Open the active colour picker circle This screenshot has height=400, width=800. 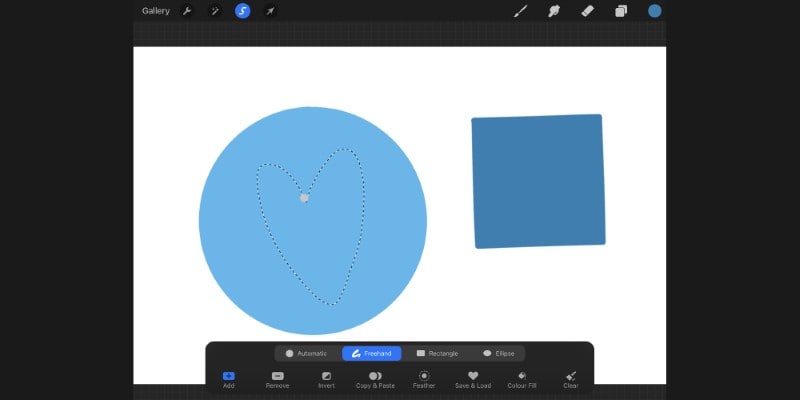tap(655, 11)
